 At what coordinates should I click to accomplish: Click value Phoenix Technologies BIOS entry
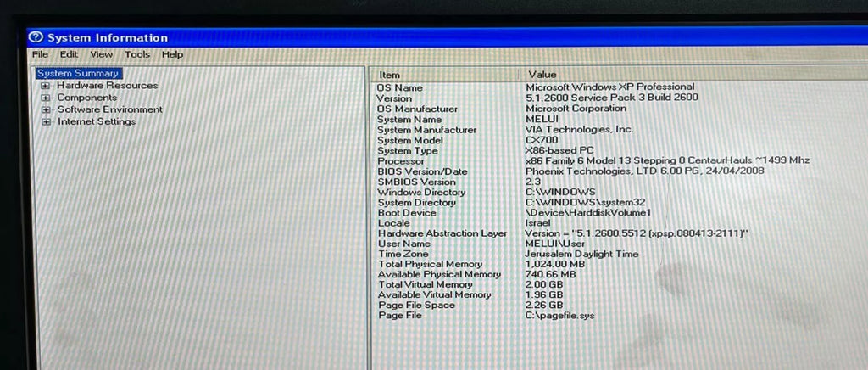645,171
